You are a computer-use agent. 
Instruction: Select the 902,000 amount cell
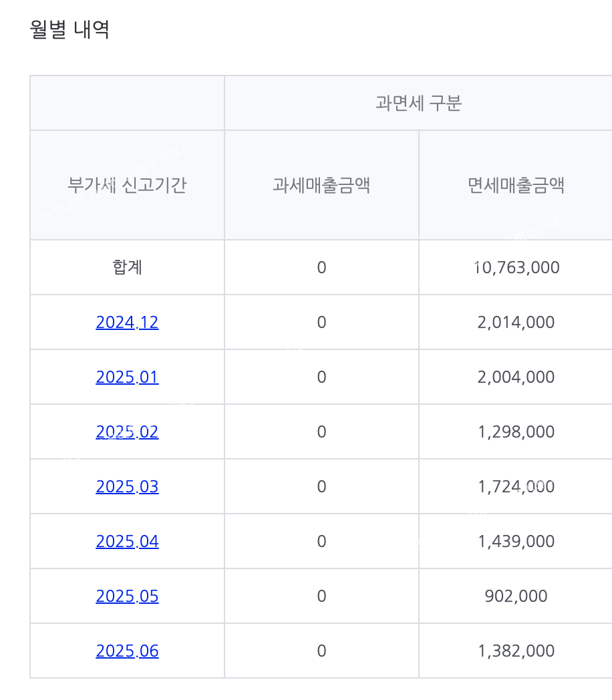click(516, 596)
